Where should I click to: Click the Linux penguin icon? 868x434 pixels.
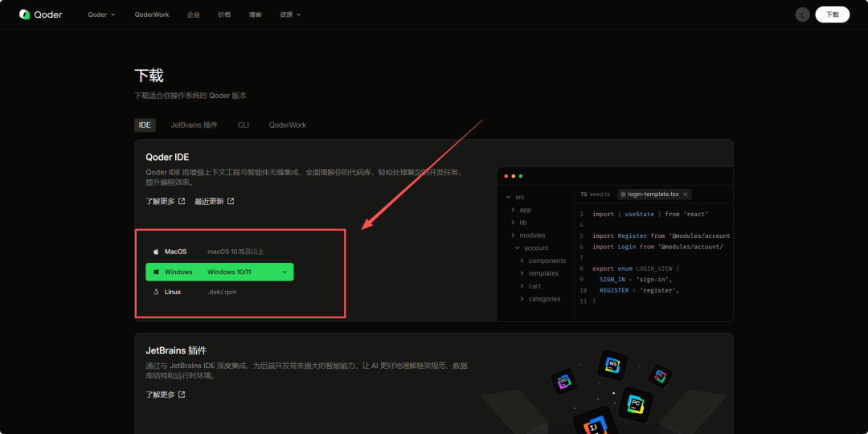(156, 292)
